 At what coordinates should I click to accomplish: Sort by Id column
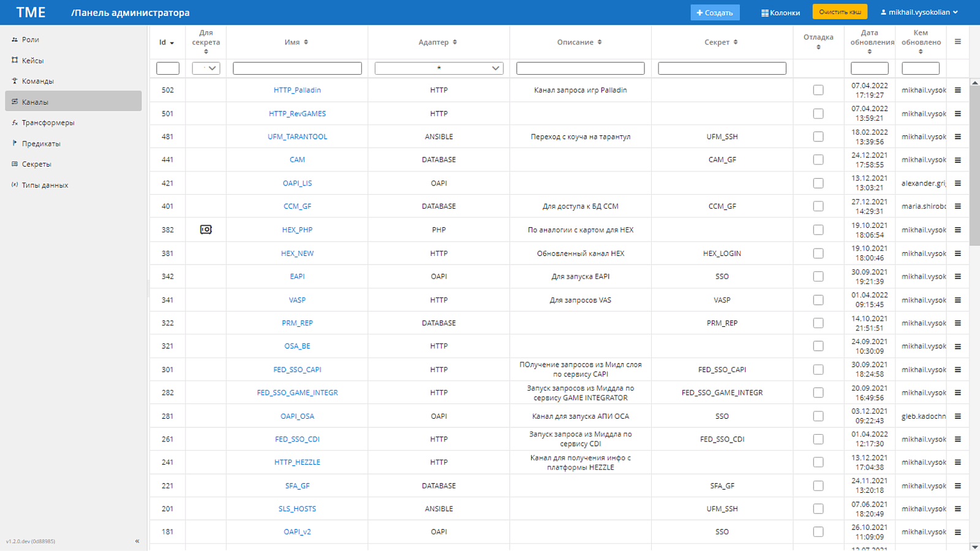click(x=172, y=43)
